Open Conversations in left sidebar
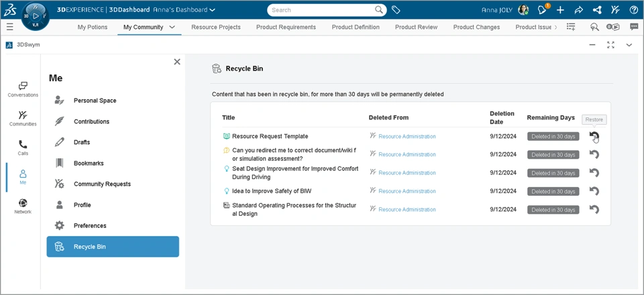Screen dimensions: 644x295 pos(23,89)
